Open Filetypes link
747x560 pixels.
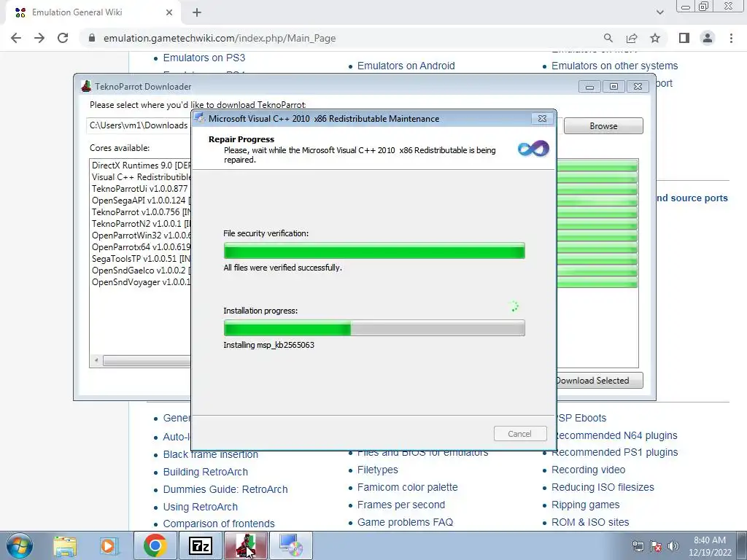377,470
